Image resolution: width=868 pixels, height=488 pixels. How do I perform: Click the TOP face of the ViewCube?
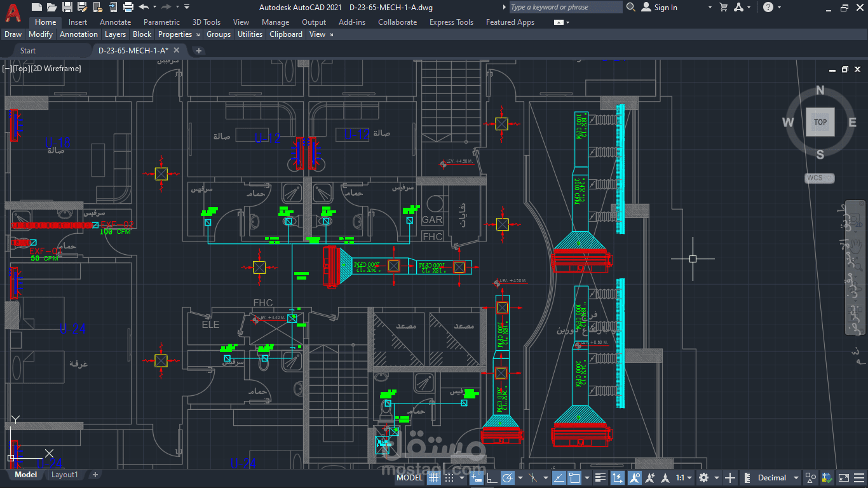click(x=820, y=122)
